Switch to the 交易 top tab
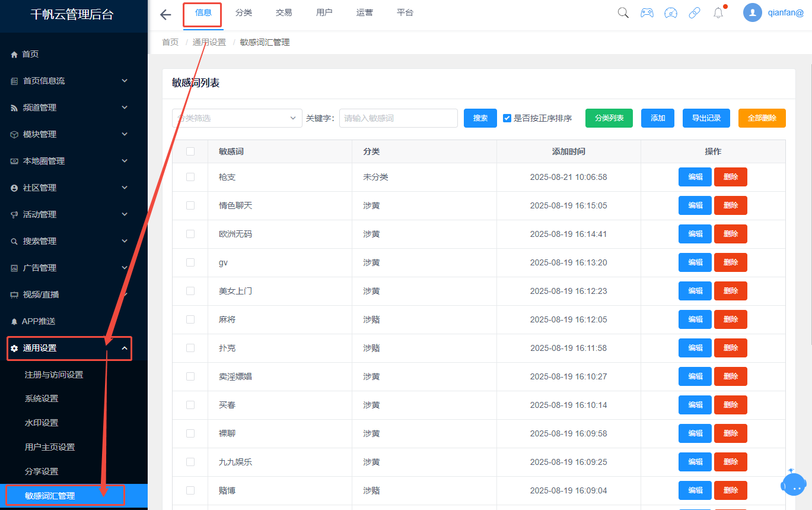This screenshot has height=510, width=812. click(x=284, y=12)
